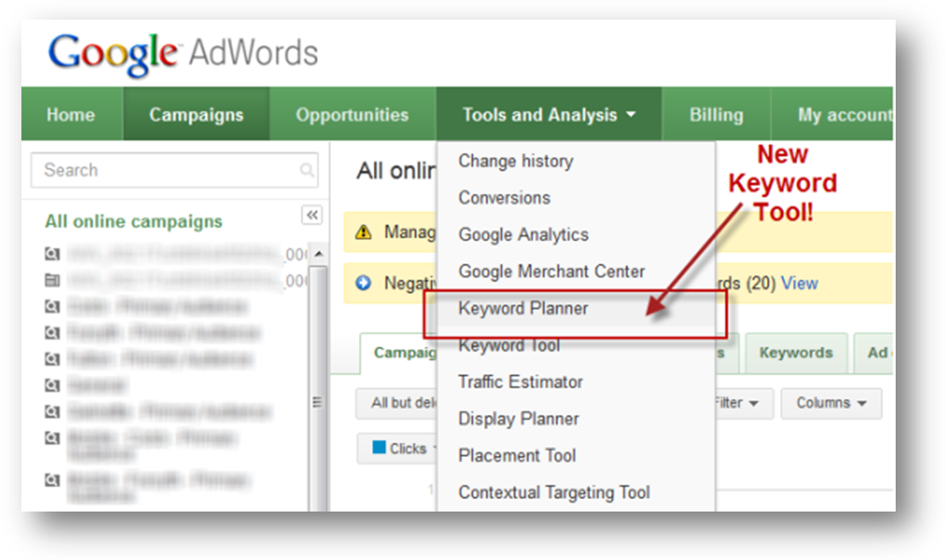The height and width of the screenshot is (560, 946).
Task: Go to the Home tab
Action: click(x=71, y=115)
